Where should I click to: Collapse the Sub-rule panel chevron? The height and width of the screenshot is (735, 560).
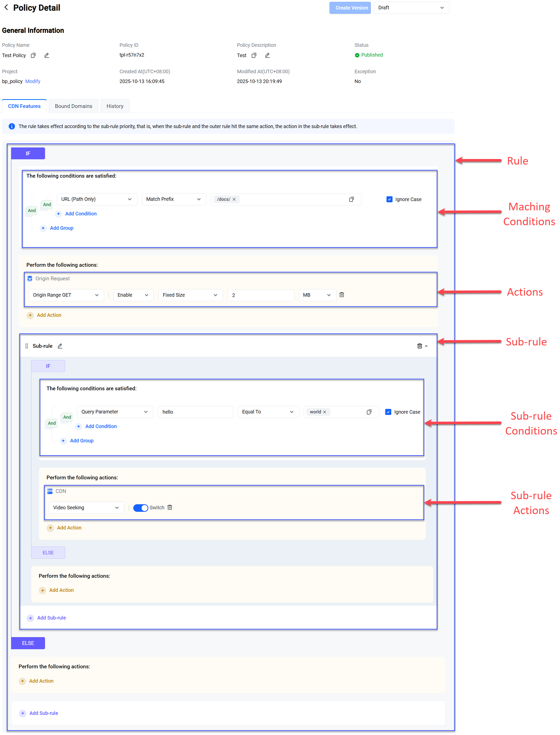click(x=426, y=346)
